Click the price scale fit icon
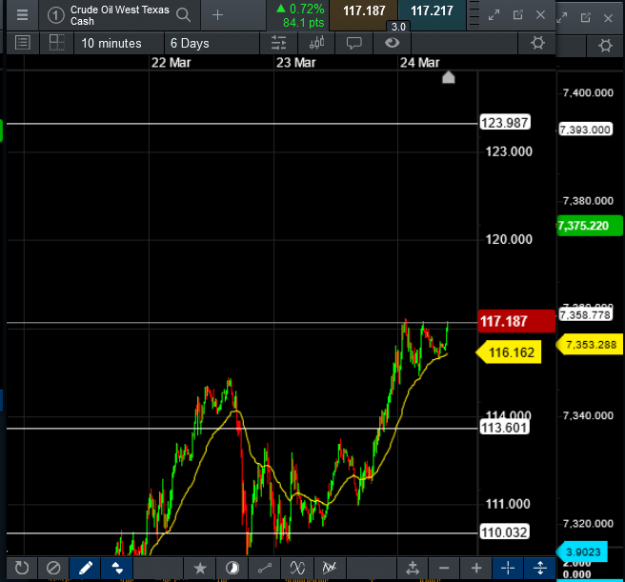This screenshot has width=625, height=582. pyautogui.click(x=413, y=568)
